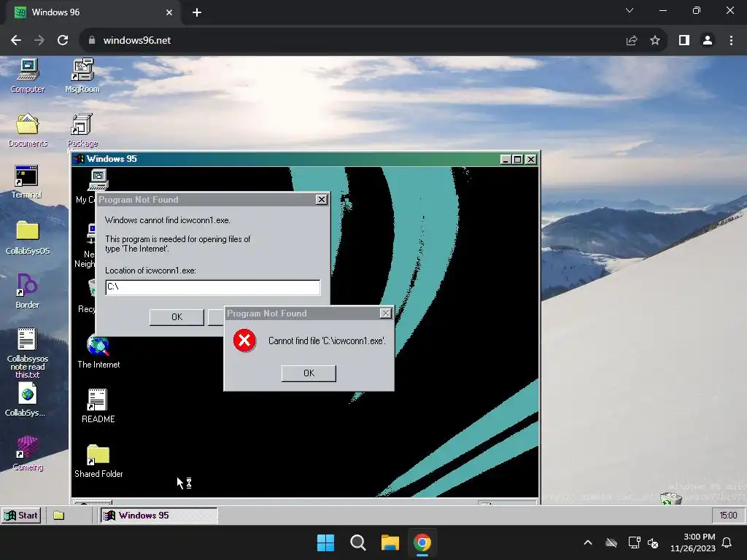
Task: Minimize the Windows 95 window
Action: click(x=506, y=159)
